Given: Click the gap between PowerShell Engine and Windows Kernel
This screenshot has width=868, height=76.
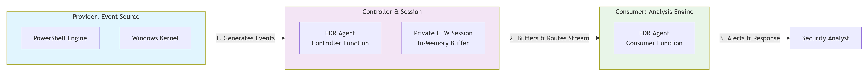Looking at the screenshot, I should point(109,38).
